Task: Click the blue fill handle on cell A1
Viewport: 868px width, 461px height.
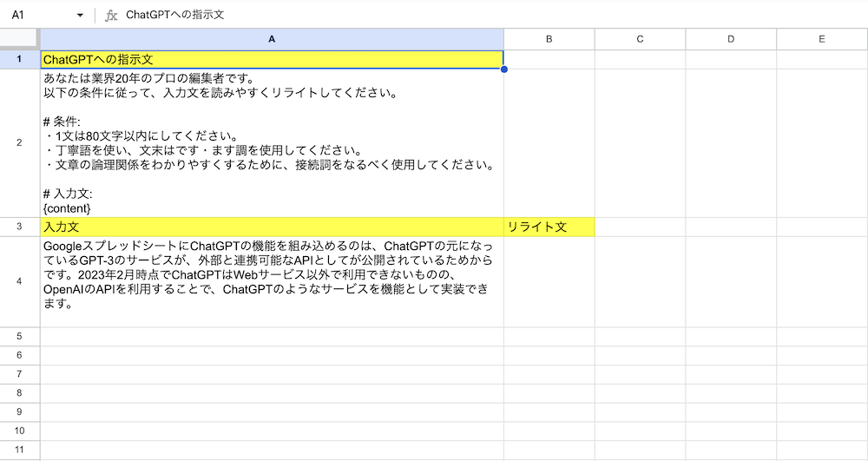Action: [503, 69]
